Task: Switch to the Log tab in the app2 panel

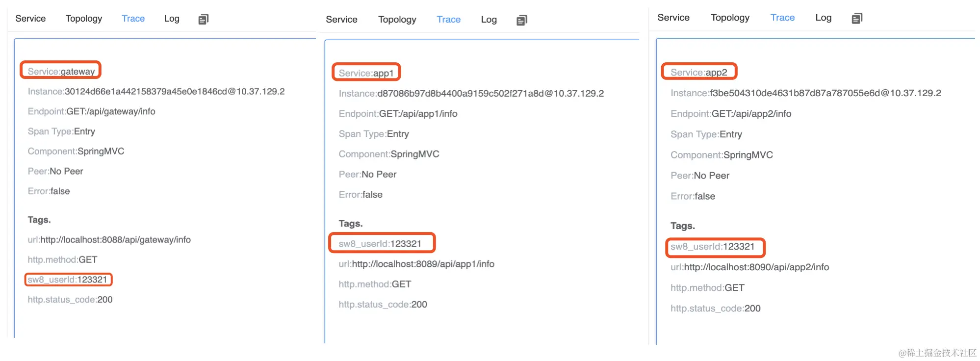Action: point(824,18)
